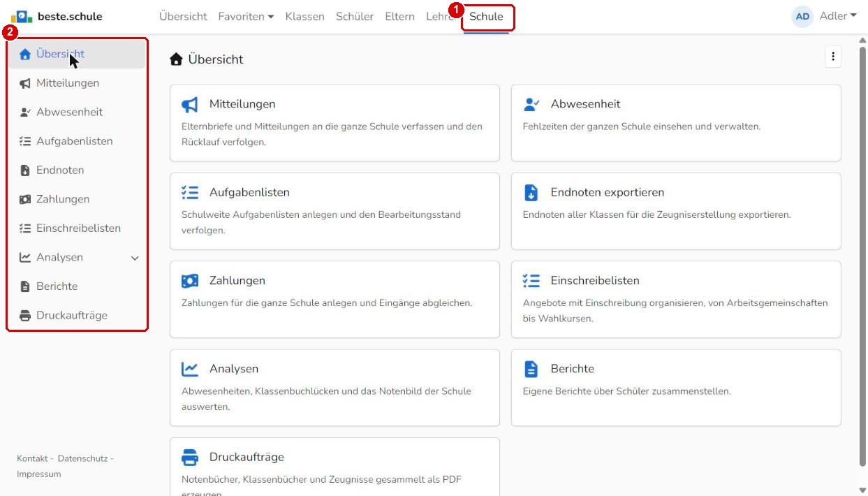Click scrollbar up arrow
This screenshot has width=868, height=496.
(863, 40)
